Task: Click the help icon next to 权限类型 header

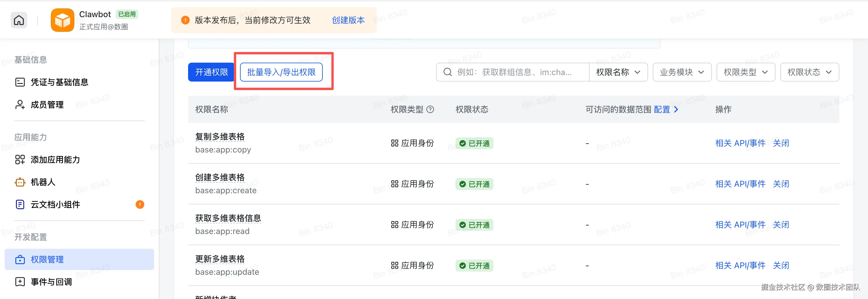Action: [x=430, y=110]
